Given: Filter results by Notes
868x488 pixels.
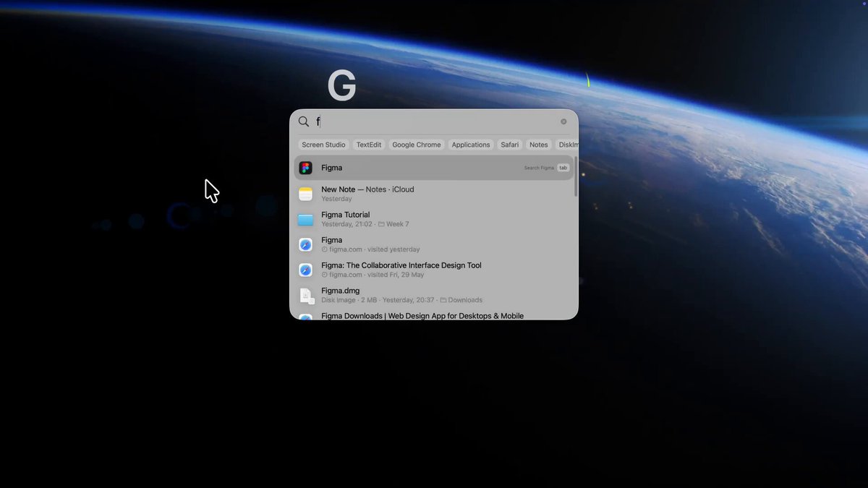Looking at the screenshot, I should tap(539, 145).
